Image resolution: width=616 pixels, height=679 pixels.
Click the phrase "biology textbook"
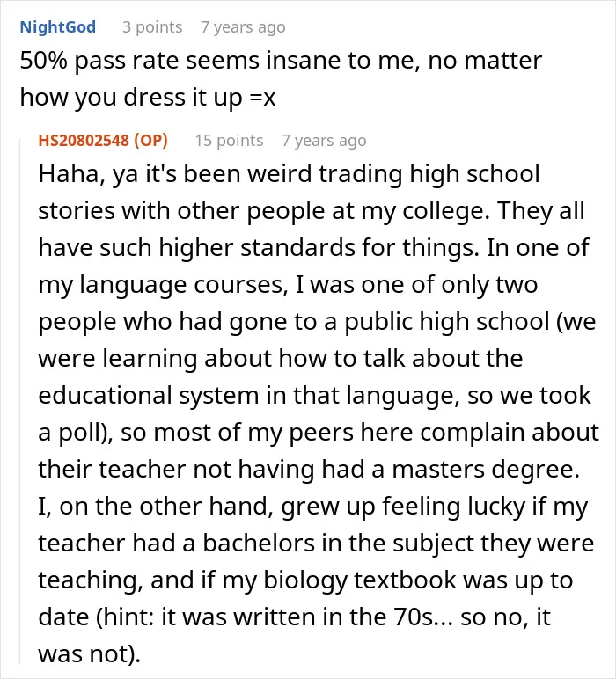360,580
